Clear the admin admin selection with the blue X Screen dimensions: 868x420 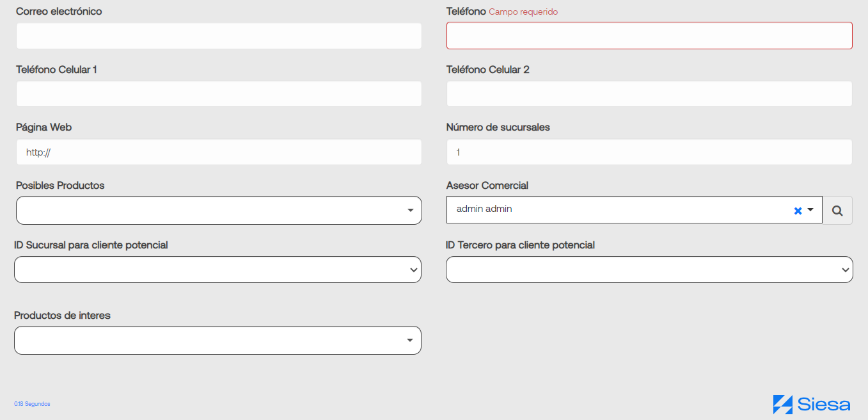coord(798,211)
